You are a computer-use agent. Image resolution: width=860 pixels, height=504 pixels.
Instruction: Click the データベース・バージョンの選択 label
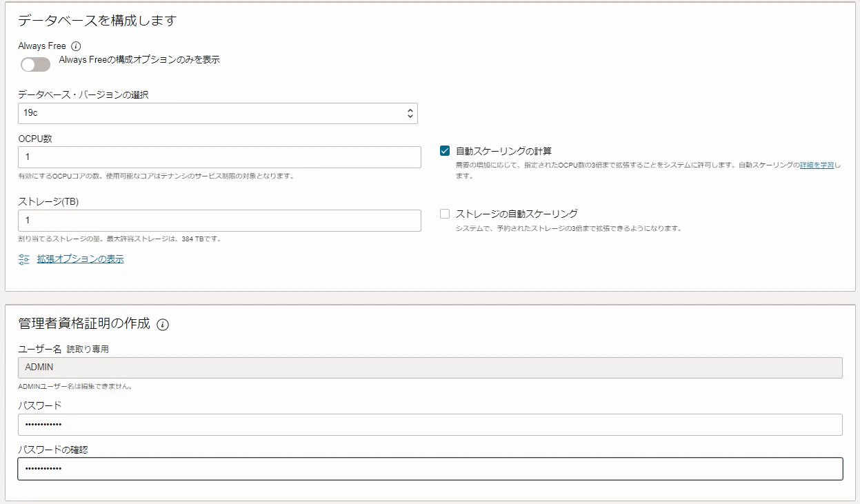coord(83,94)
